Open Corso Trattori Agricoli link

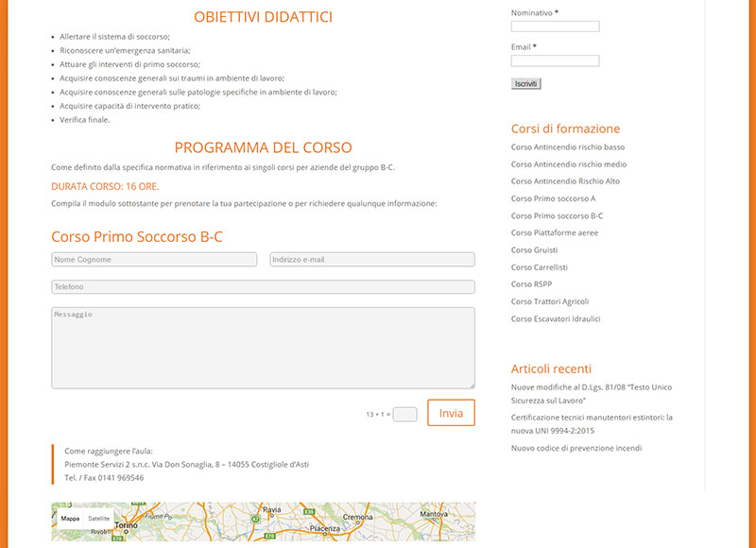pos(550,301)
